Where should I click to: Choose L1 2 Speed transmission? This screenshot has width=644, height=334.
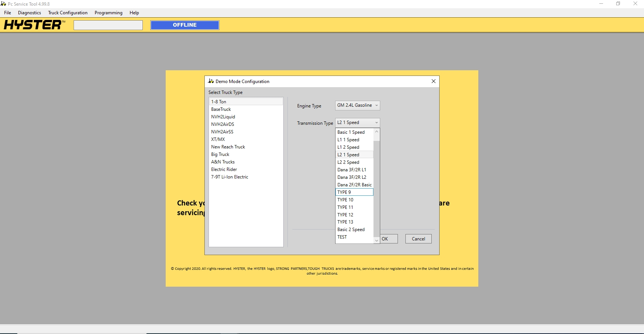coord(354,147)
